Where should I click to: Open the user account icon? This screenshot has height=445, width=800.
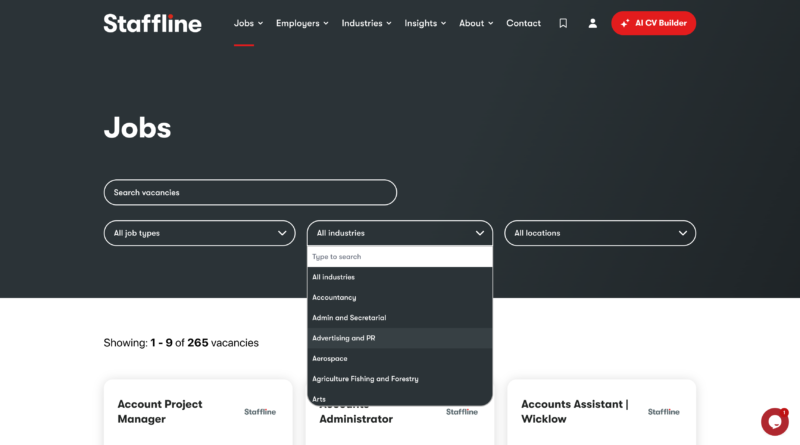592,23
